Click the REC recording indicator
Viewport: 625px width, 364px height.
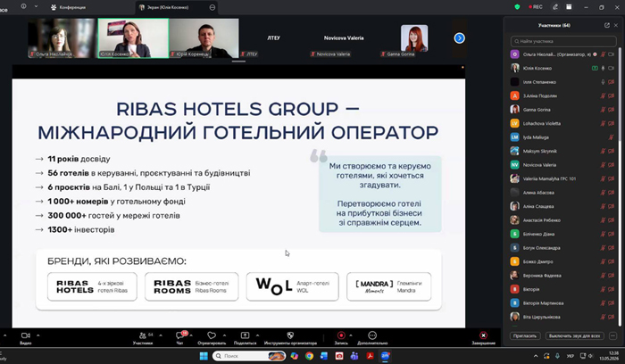click(x=536, y=7)
